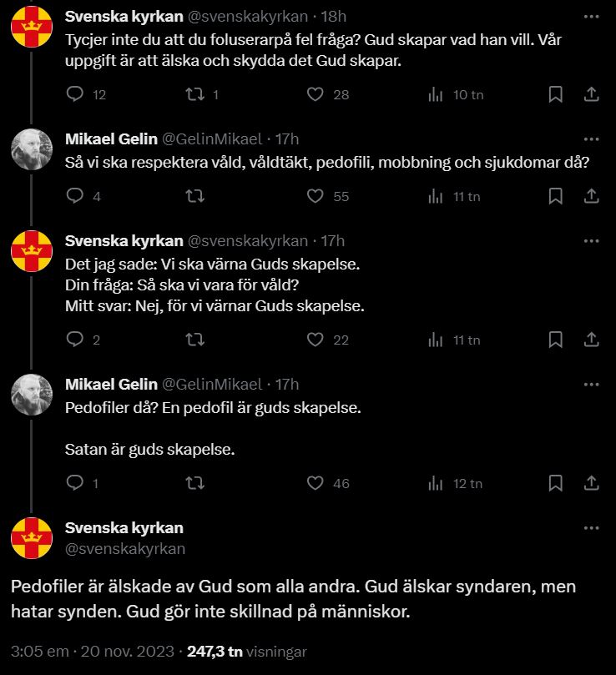
Task: Reply to Svenska kyrkan's first tweet
Action: (x=74, y=95)
